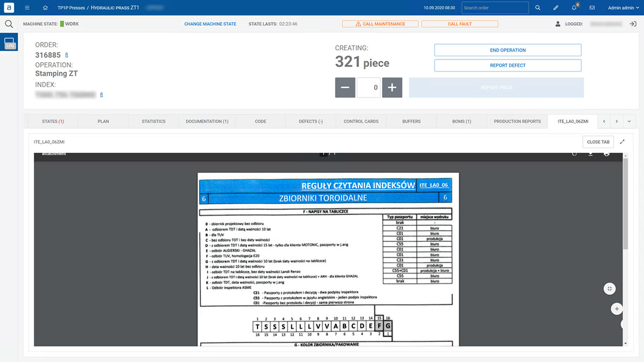Screen dimensions: 644x362
Task: Go to the home icon in breadcrumb
Action: (x=45, y=8)
